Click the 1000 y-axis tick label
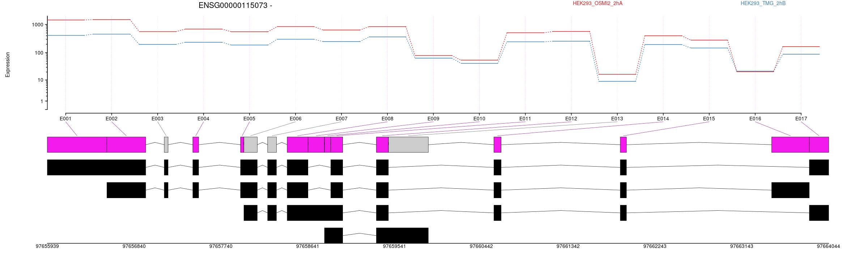The height and width of the screenshot is (253, 868). pyautogui.click(x=38, y=25)
